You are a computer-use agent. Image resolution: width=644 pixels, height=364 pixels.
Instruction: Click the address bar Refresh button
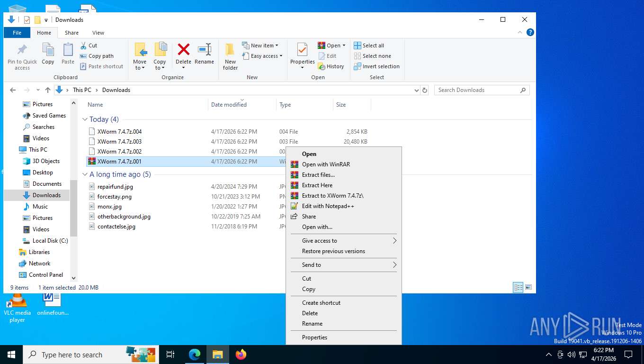click(425, 90)
